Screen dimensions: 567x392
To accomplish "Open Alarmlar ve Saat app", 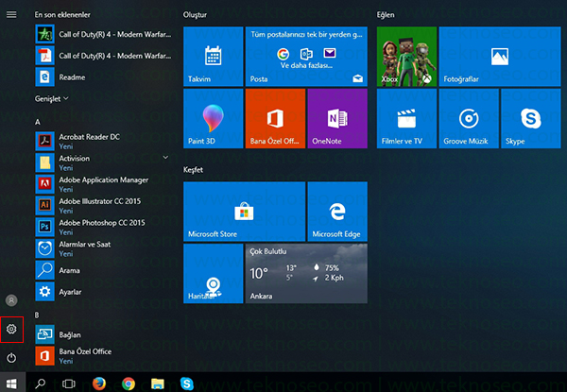I will coord(103,248).
